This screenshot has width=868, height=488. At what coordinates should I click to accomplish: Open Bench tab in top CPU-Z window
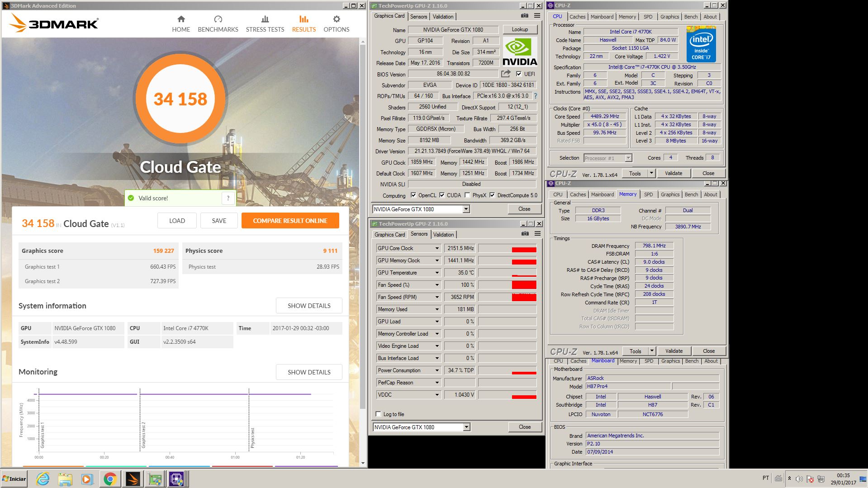click(691, 17)
